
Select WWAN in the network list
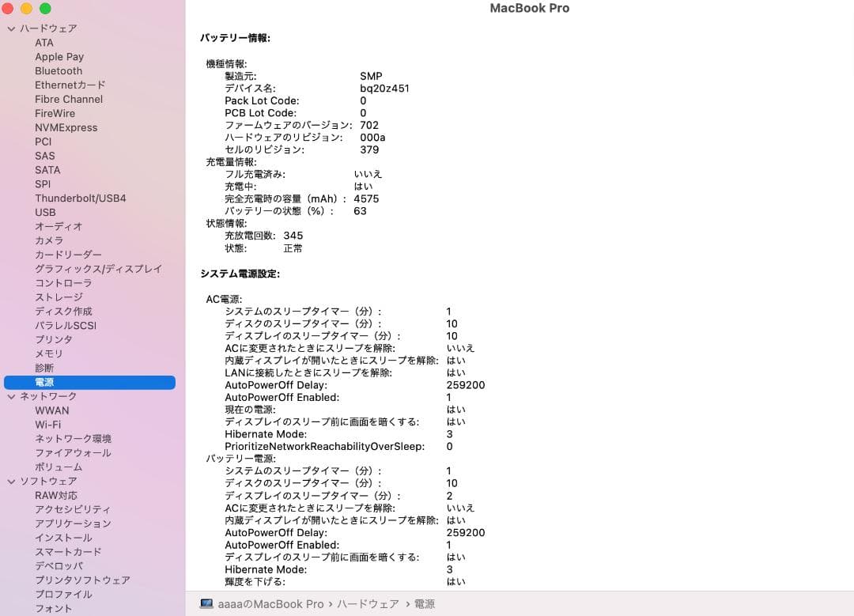(52, 410)
